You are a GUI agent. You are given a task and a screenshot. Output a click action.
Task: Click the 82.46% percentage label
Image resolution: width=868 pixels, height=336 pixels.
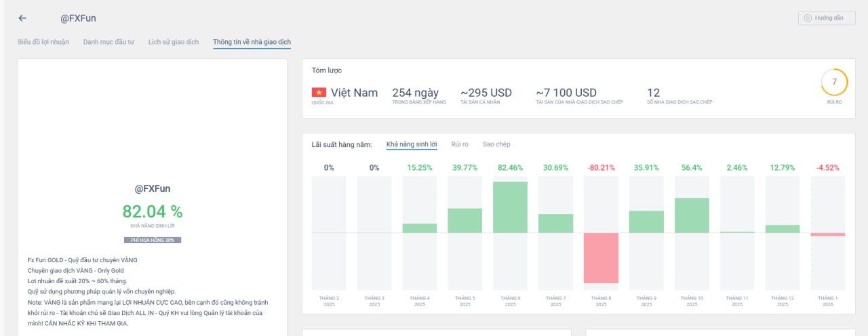coord(510,167)
